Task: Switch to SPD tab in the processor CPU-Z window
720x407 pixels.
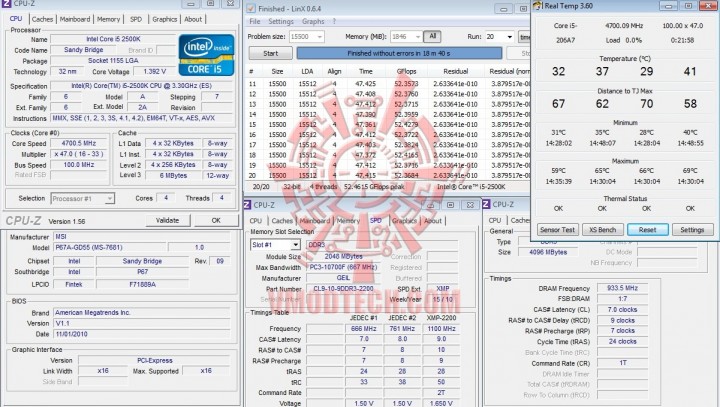Action: [136, 19]
